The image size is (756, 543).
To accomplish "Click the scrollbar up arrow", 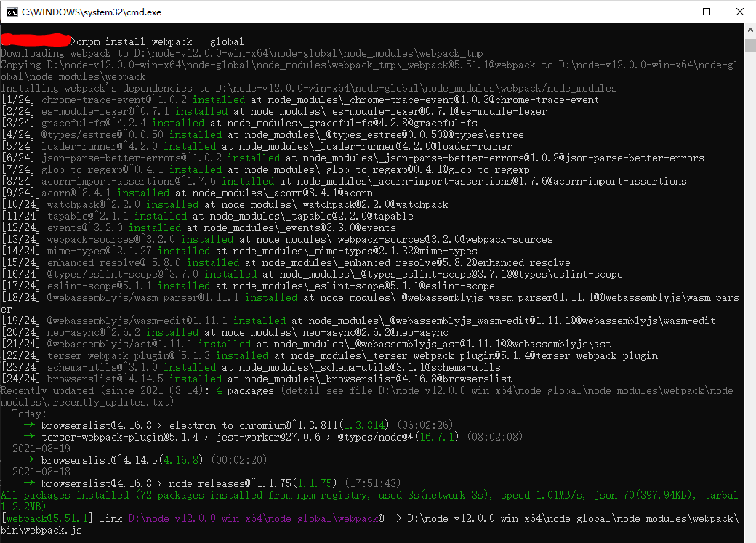I will pos(750,30).
